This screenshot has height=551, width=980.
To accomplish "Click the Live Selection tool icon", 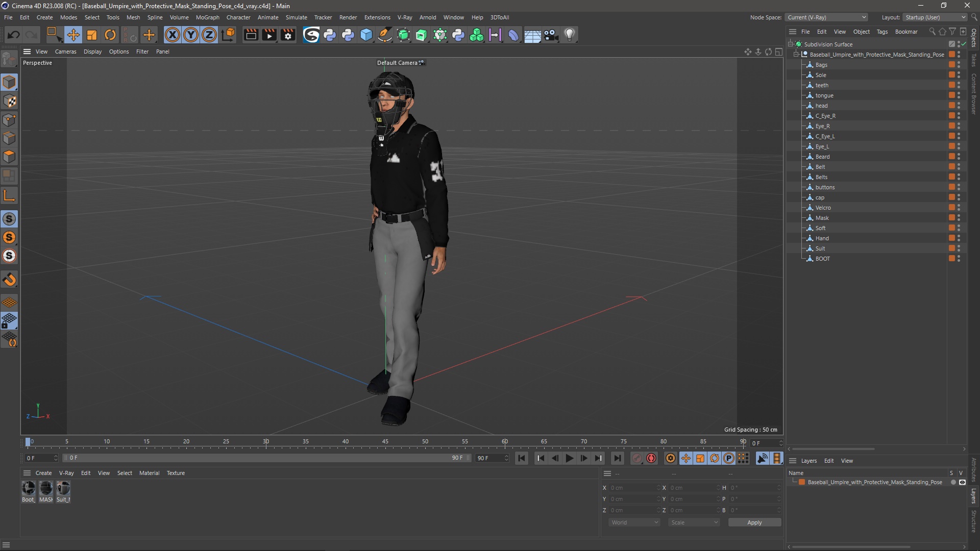I will [x=53, y=34].
